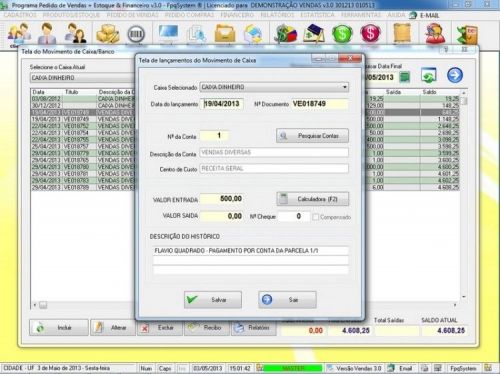Click the VALOR ENTRADA input field
This screenshot has height=374, width=500.
coord(221,199)
